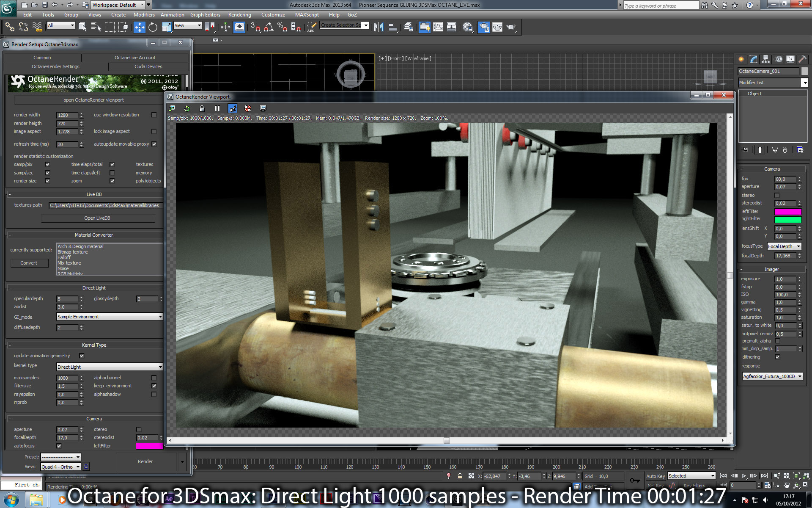Select the Move transform tool
The height and width of the screenshot is (508, 812).
pos(139,28)
